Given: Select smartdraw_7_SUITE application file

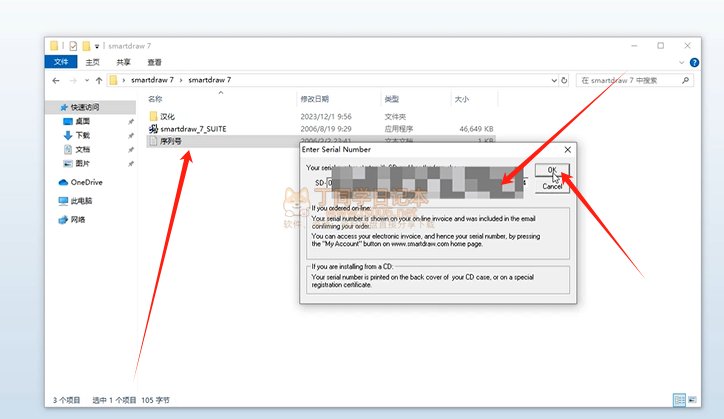Looking at the screenshot, I should pyautogui.click(x=193, y=129).
